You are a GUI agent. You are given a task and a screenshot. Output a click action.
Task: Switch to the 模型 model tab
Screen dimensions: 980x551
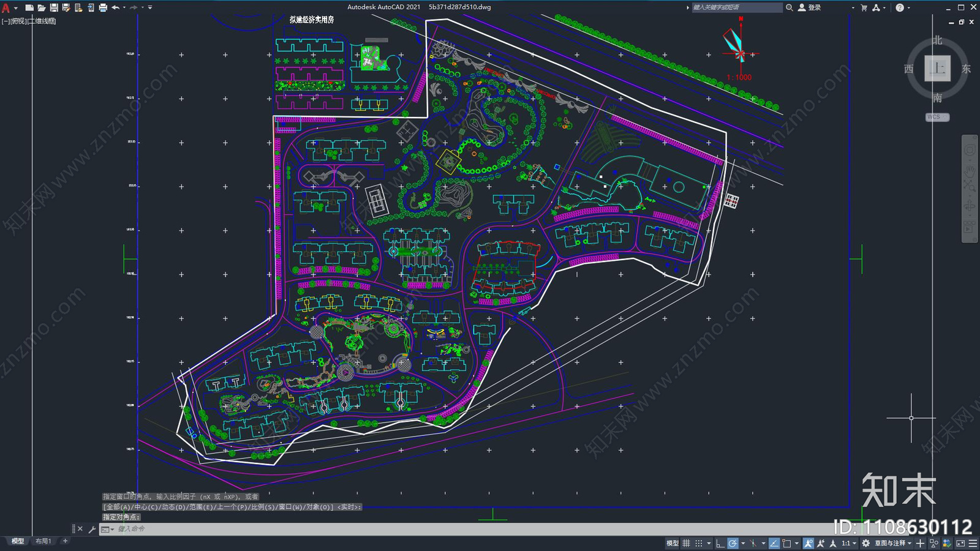coord(18,541)
